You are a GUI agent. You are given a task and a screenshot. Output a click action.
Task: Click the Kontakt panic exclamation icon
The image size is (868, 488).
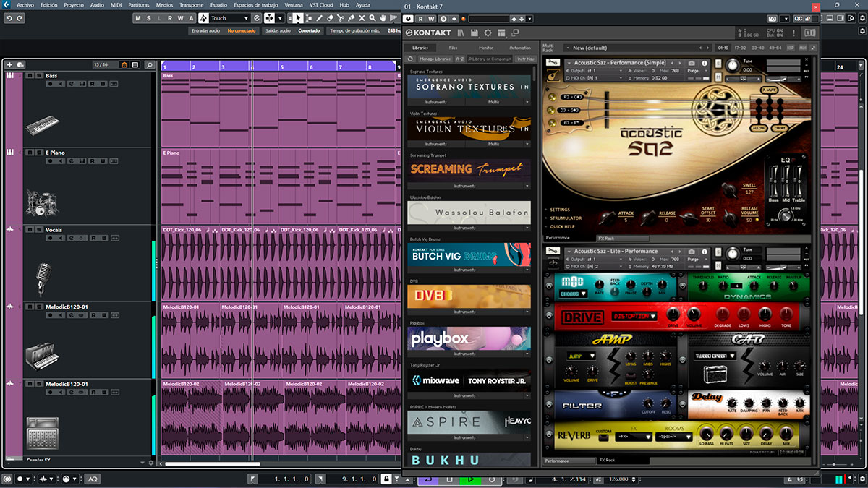click(x=793, y=33)
